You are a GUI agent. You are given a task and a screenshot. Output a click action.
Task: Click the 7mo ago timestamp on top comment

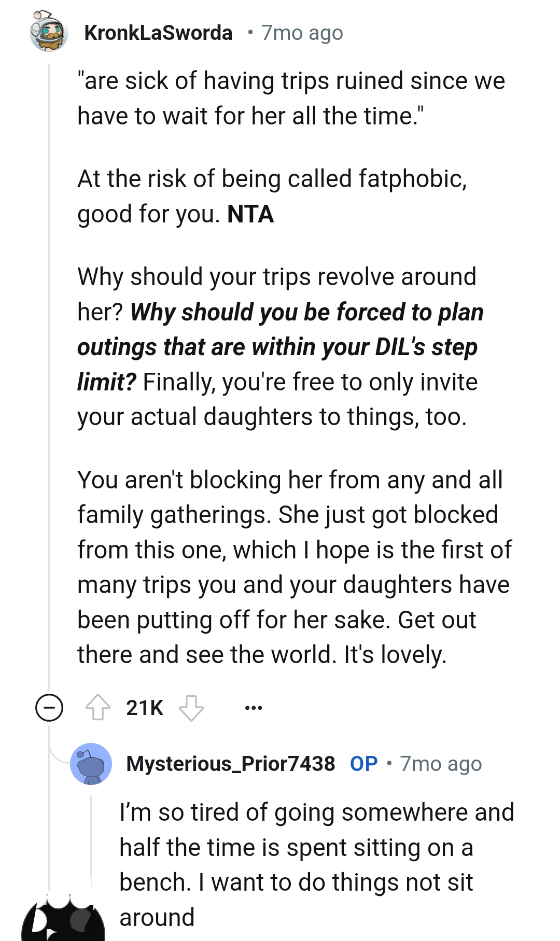click(x=301, y=33)
